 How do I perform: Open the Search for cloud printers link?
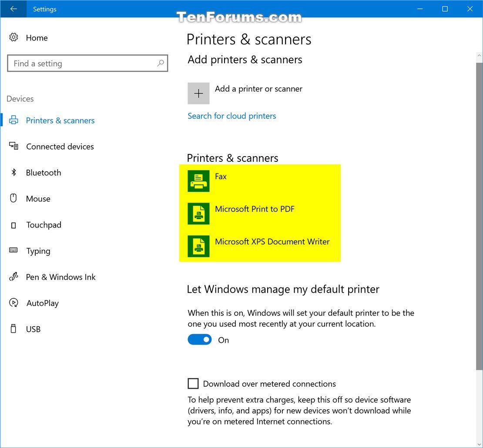tap(231, 116)
